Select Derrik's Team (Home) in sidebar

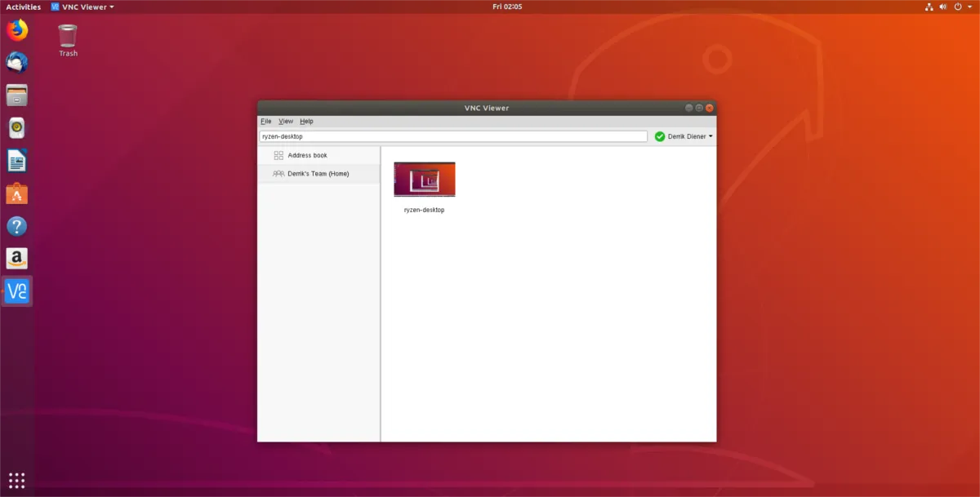318,174
